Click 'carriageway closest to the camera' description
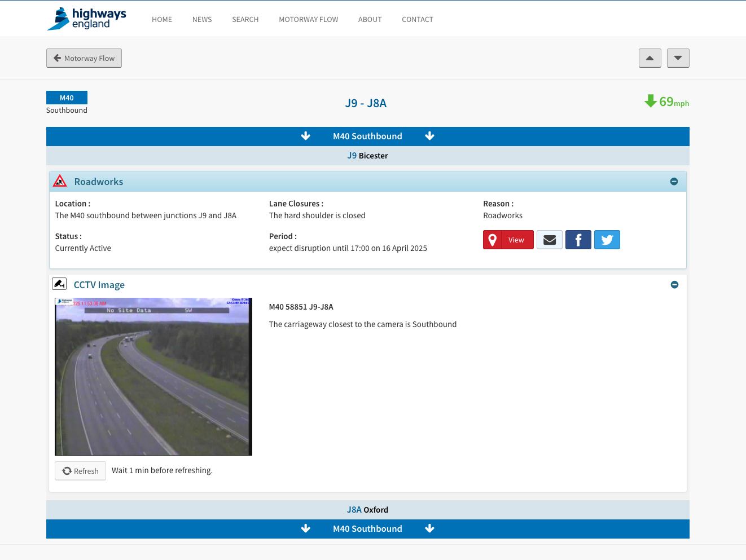 [x=363, y=324]
